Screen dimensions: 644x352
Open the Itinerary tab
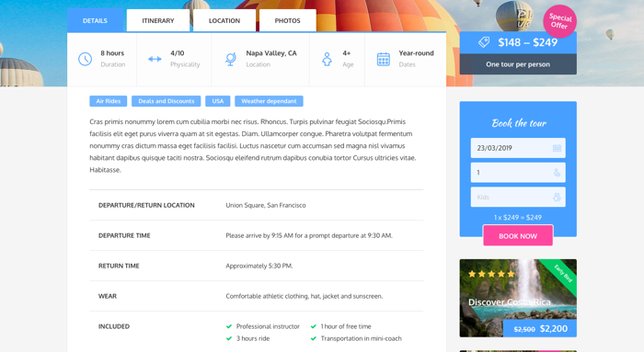[x=158, y=20]
